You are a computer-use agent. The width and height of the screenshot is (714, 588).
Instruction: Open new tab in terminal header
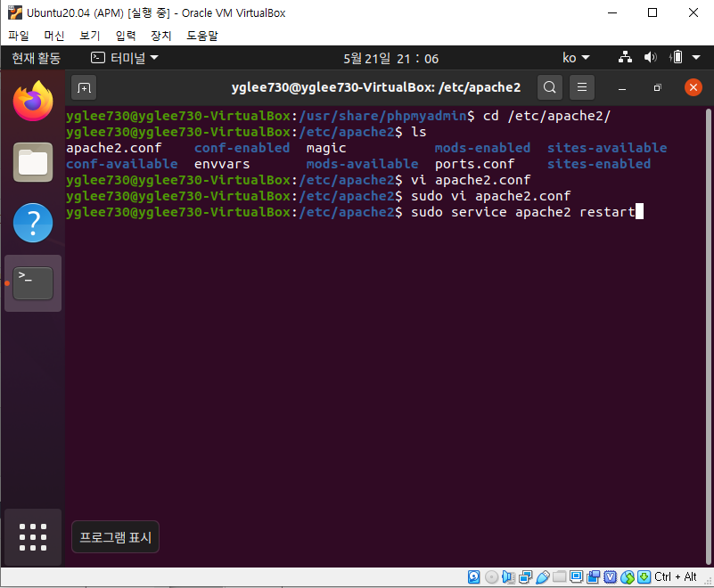[x=84, y=87]
